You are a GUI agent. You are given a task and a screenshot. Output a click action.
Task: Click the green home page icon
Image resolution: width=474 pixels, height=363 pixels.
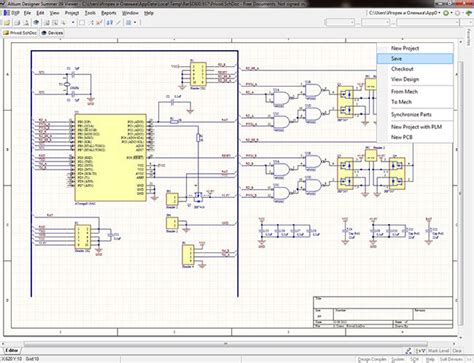469,13
